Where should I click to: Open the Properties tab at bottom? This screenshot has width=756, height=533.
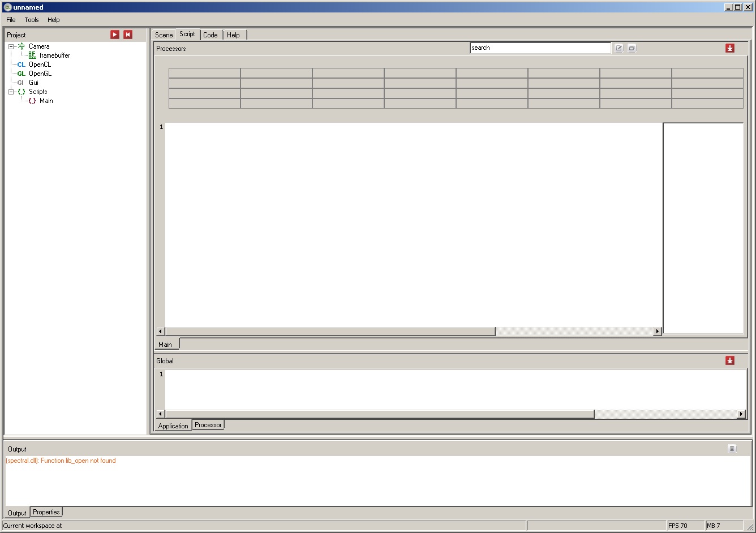coord(46,512)
